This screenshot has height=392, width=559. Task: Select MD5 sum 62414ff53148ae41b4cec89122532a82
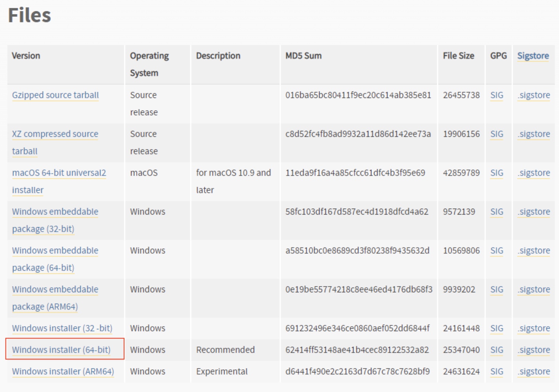click(357, 350)
